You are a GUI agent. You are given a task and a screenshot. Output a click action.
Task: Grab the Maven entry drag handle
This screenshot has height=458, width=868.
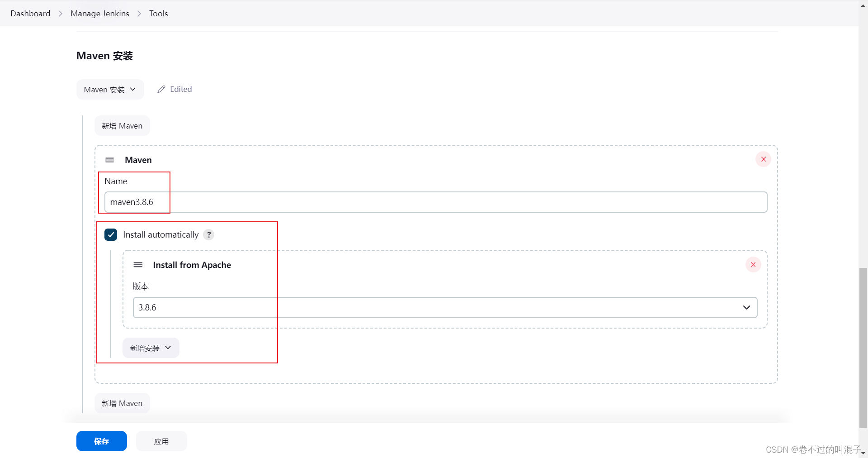pos(109,160)
